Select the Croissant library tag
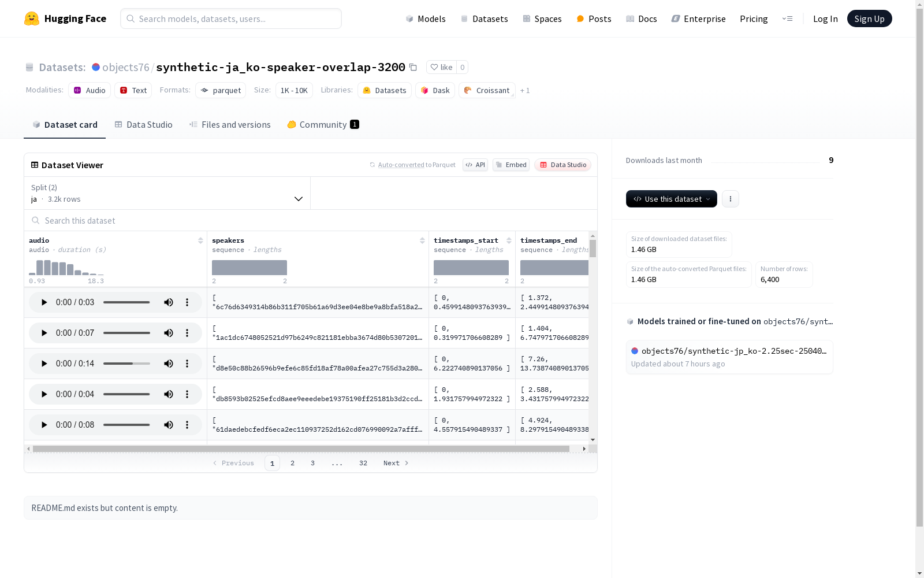 pyautogui.click(x=487, y=90)
